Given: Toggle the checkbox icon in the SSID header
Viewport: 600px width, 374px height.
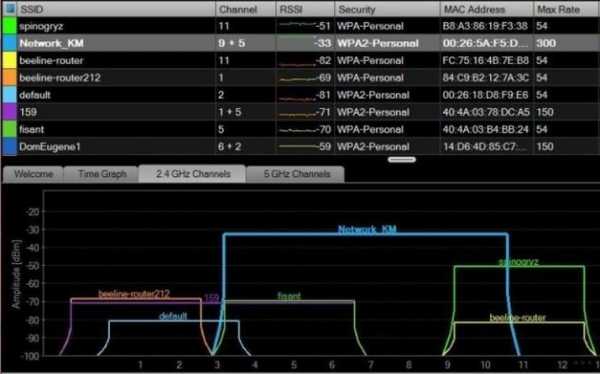Looking at the screenshot, I should coord(10,8).
